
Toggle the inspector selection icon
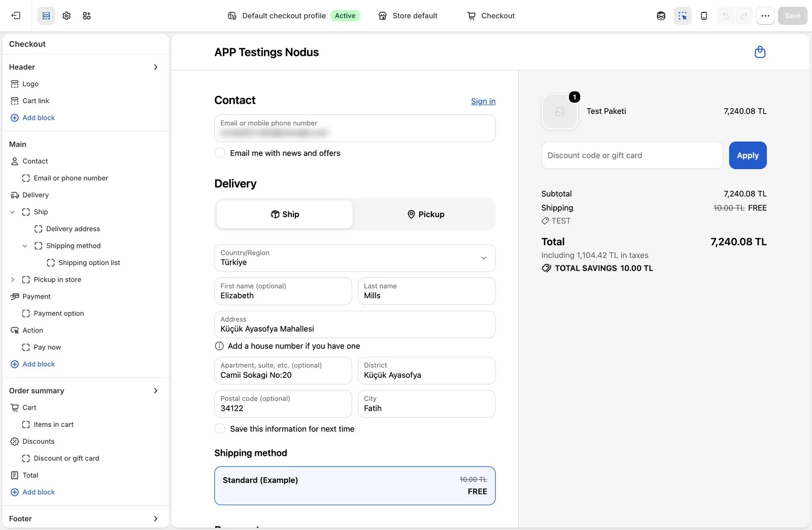(x=683, y=16)
